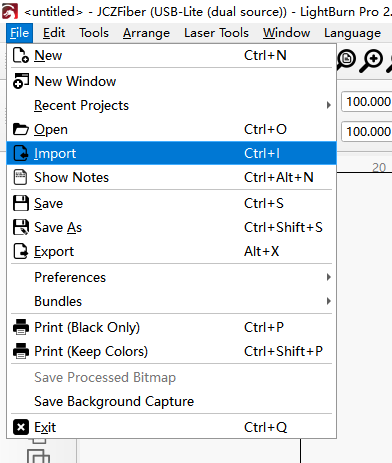The height and width of the screenshot is (463, 392).
Task: Select the Save As entry
Action: (171, 227)
